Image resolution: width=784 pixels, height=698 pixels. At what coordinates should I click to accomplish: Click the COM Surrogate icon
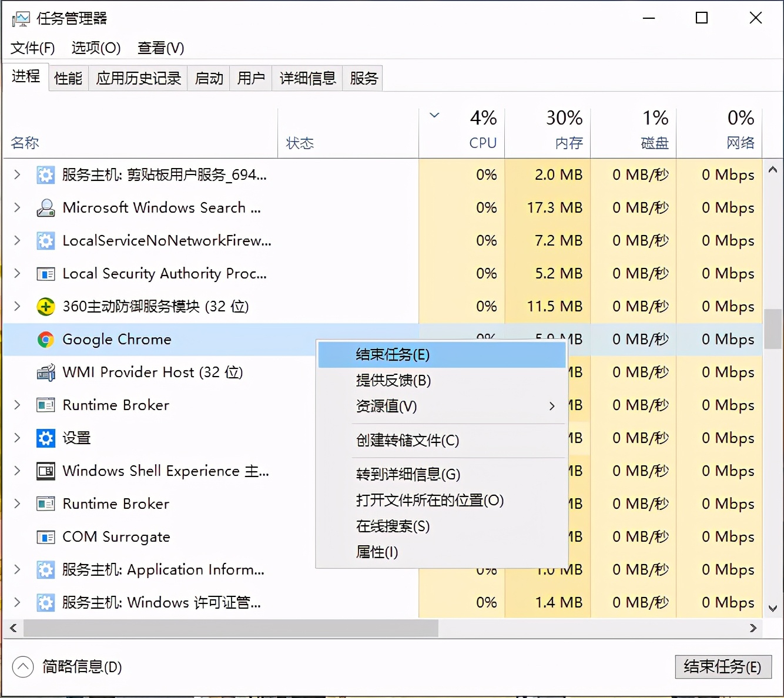(46, 536)
